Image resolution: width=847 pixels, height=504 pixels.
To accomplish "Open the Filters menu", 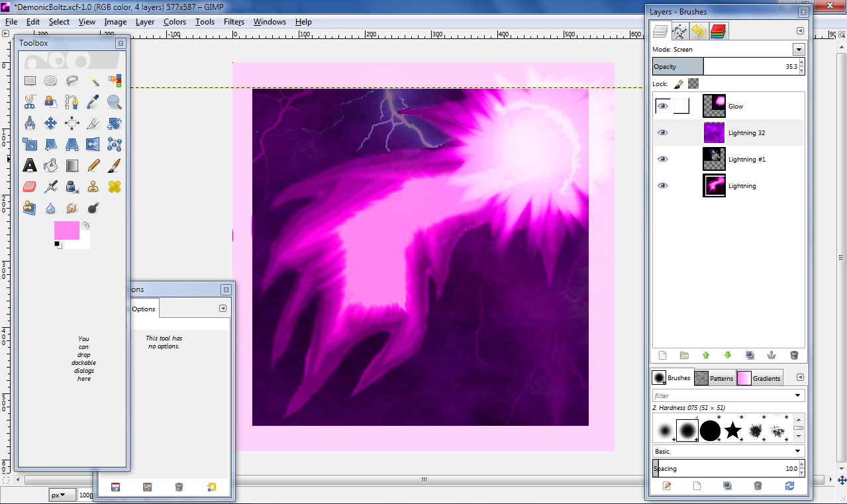I will [234, 22].
